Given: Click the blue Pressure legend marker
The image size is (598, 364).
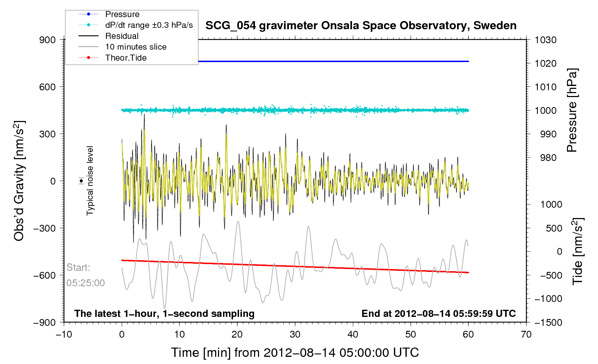Looking at the screenshot, I should click(x=88, y=14).
